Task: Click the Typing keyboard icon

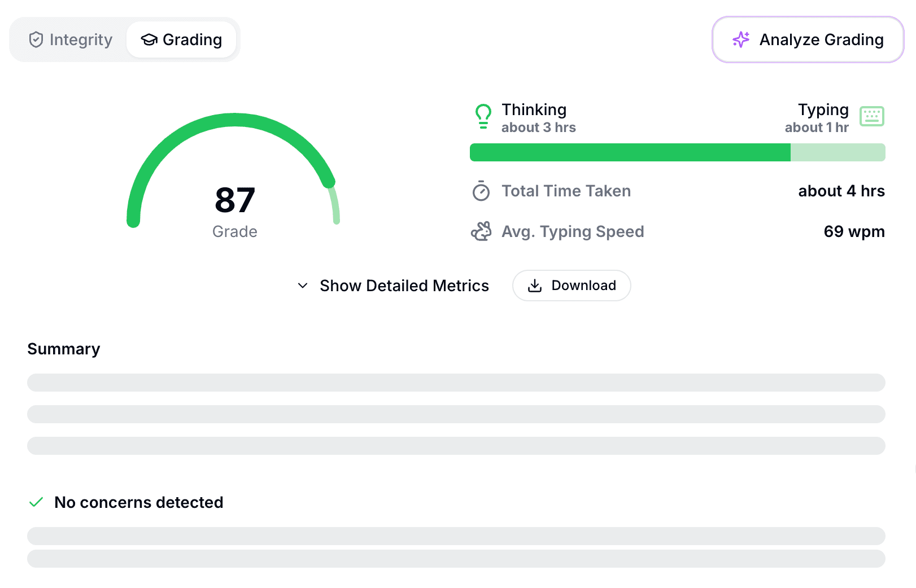Action: click(872, 116)
